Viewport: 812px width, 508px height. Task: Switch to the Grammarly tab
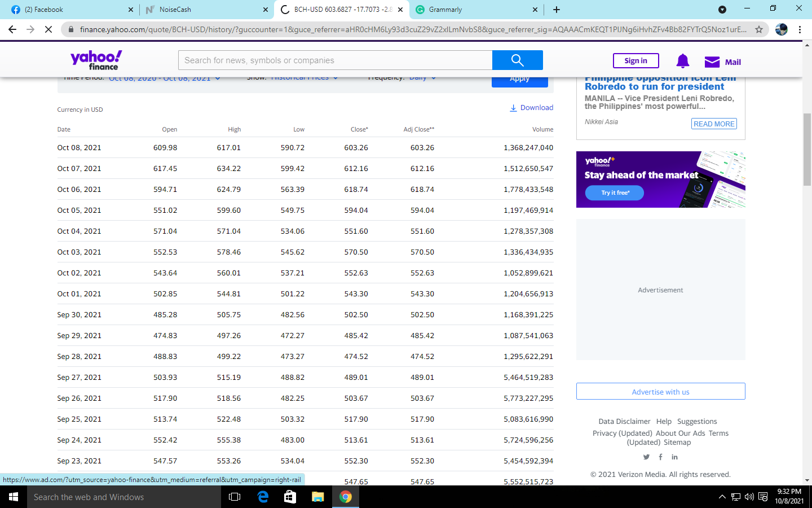tap(476, 10)
